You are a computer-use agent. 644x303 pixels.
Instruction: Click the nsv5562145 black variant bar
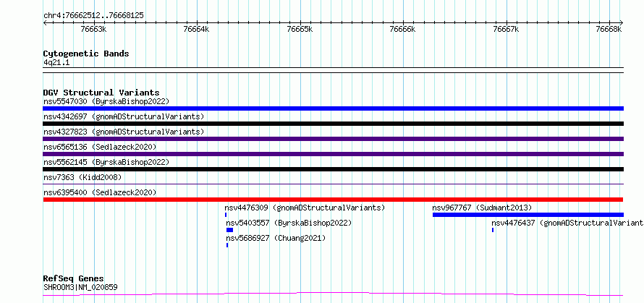(333, 169)
